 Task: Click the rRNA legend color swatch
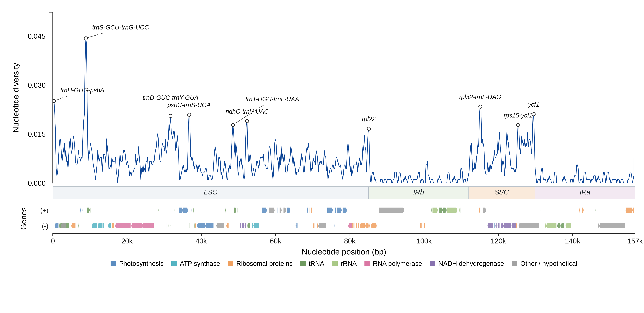[335, 264]
